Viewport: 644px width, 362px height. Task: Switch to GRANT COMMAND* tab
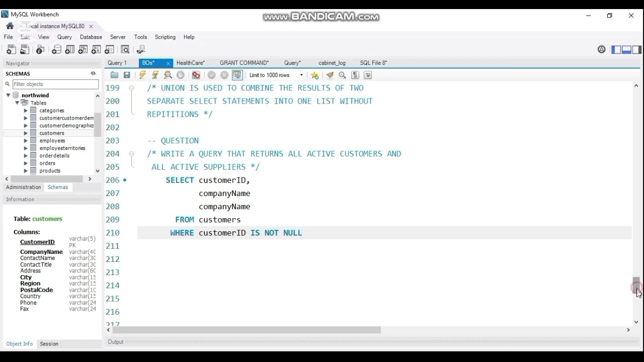pos(245,63)
